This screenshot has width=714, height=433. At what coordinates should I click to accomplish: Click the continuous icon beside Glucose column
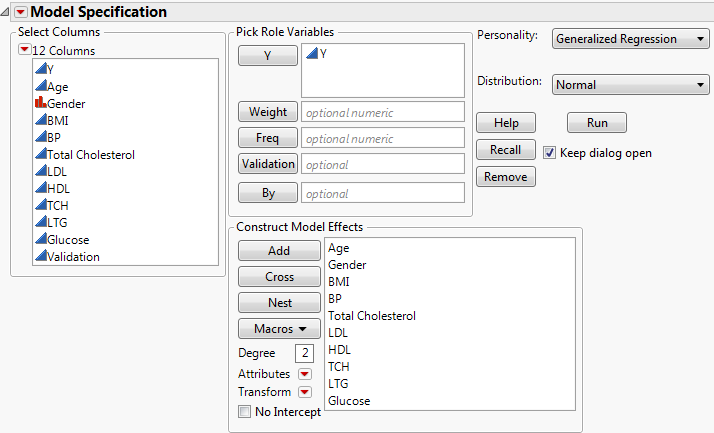pos(40,239)
